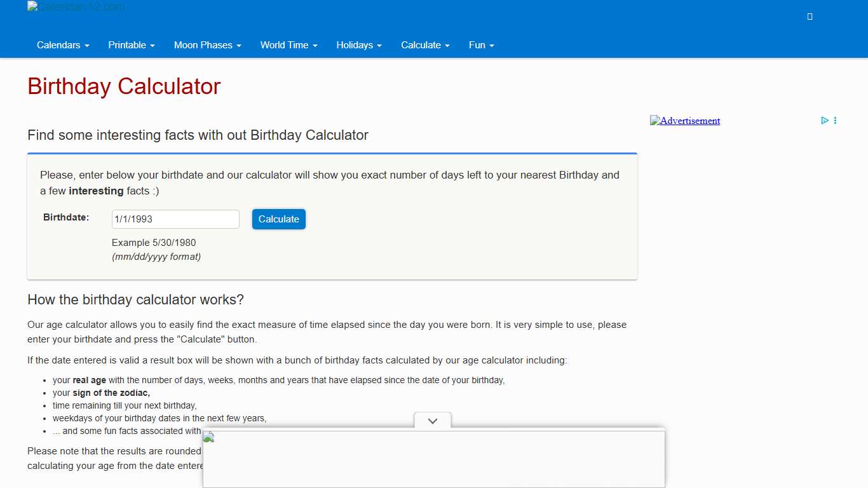Open the ad options three-dot icon

coord(835,120)
